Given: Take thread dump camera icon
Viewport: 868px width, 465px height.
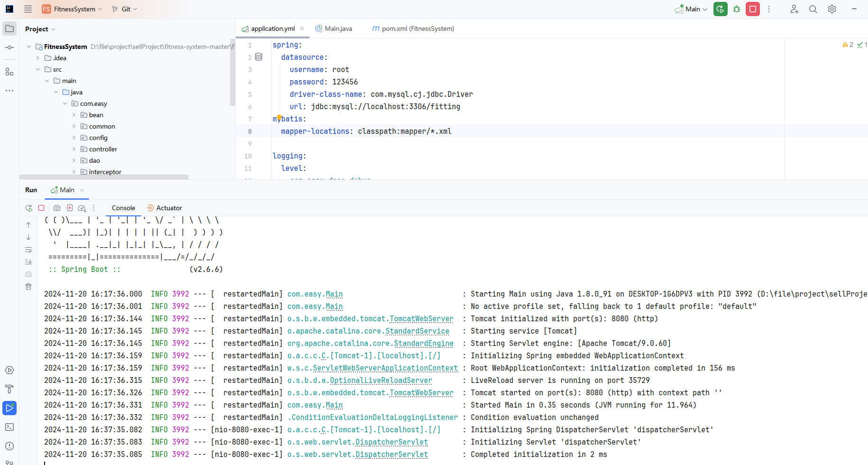Looking at the screenshot, I should click(x=57, y=208).
